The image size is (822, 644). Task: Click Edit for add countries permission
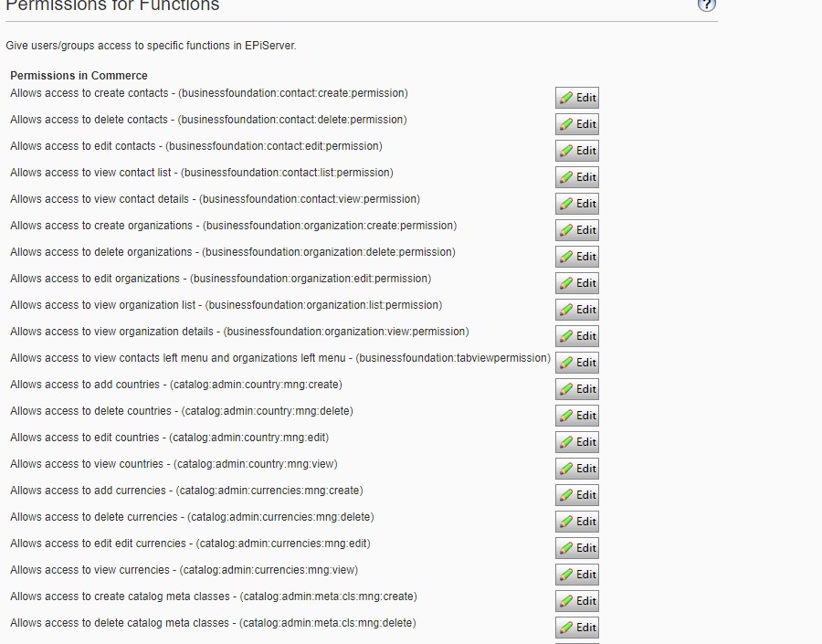[577, 389]
